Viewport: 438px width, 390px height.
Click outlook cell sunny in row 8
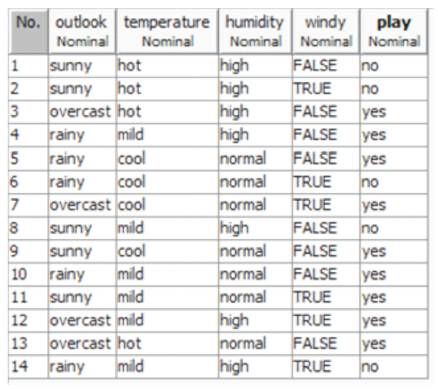82,228
